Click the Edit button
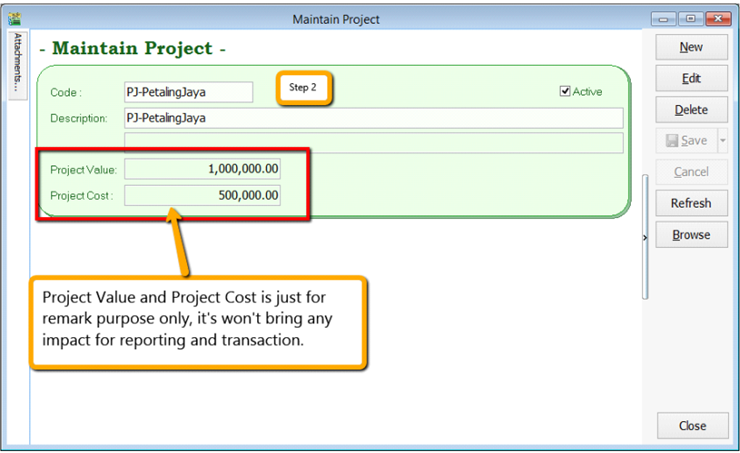Screen dimensions: 740x453 click(691, 78)
